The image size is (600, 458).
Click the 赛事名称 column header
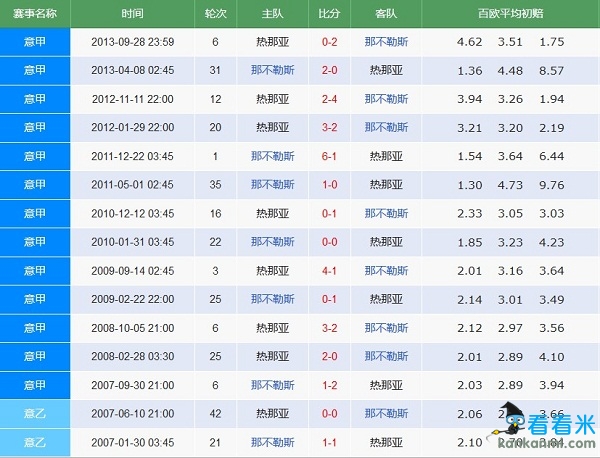35,14
